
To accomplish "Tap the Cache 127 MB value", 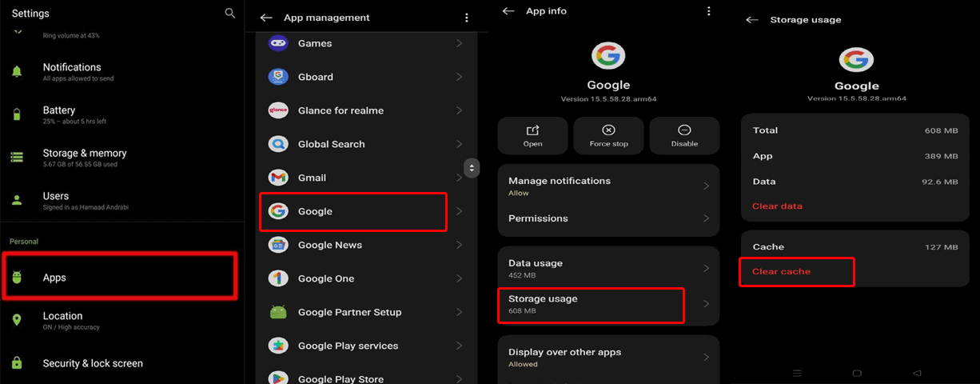I will coord(941,247).
